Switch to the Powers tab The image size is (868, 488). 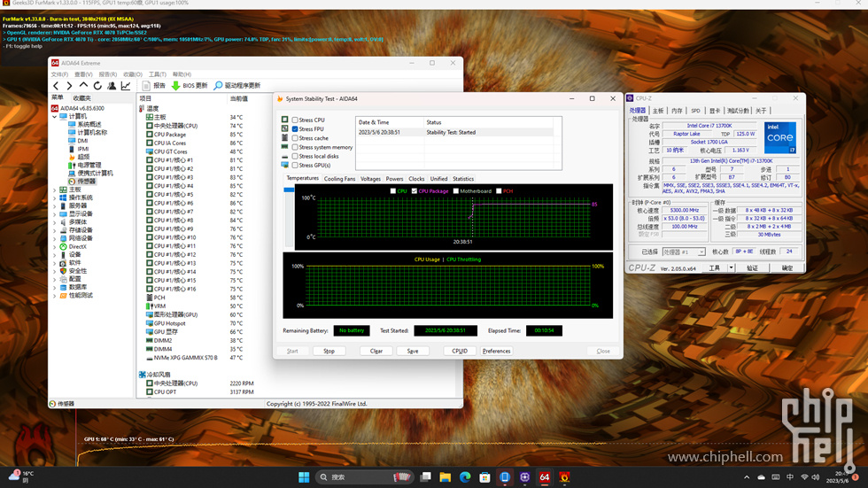pos(394,179)
